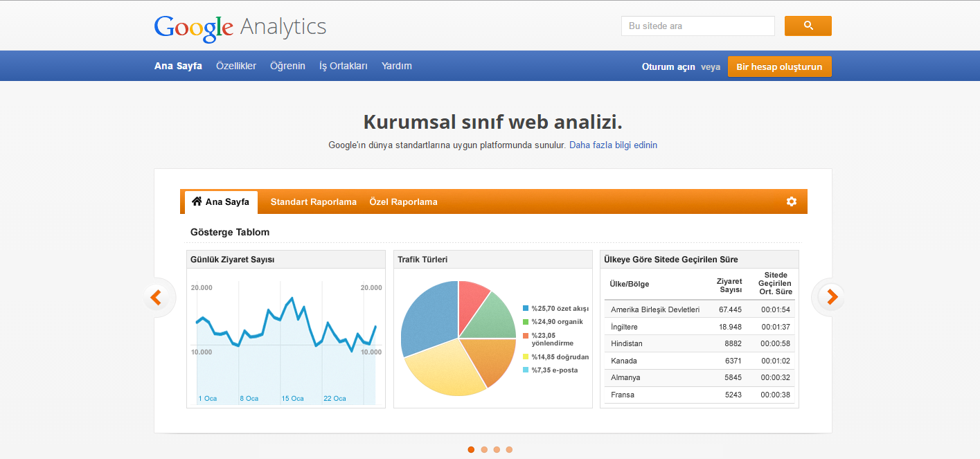Click the green organik legend swatch
The image size is (980, 459).
[x=526, y=321]
